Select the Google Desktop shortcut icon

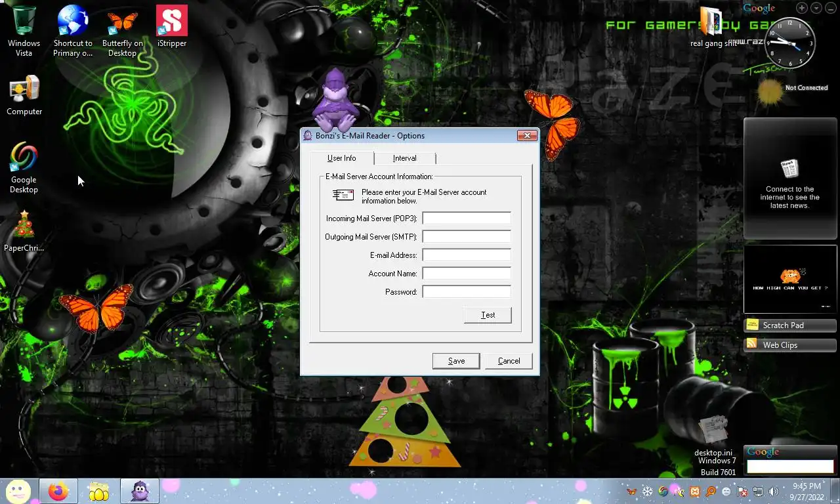coord(24,157)
